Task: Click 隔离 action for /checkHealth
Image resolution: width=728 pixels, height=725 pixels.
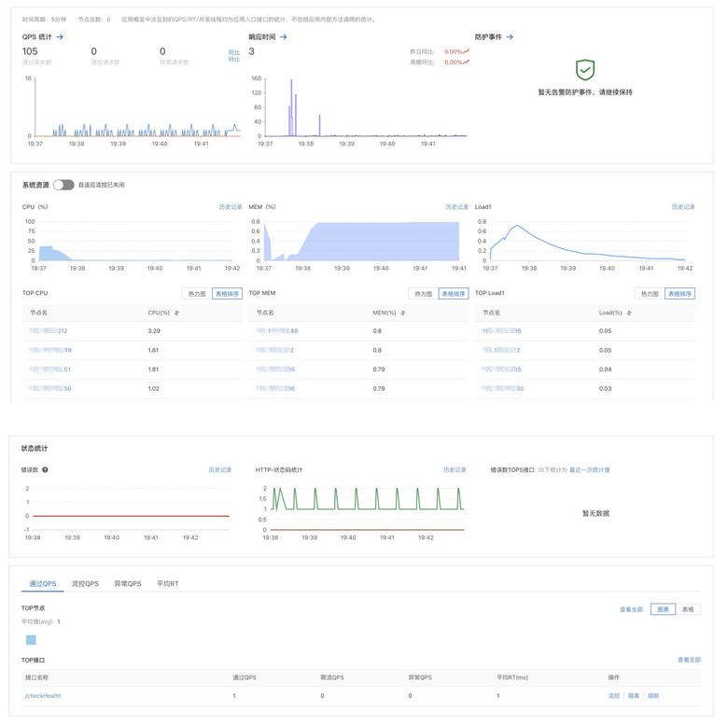Action: pyautogui.click(x=634, y=696)
